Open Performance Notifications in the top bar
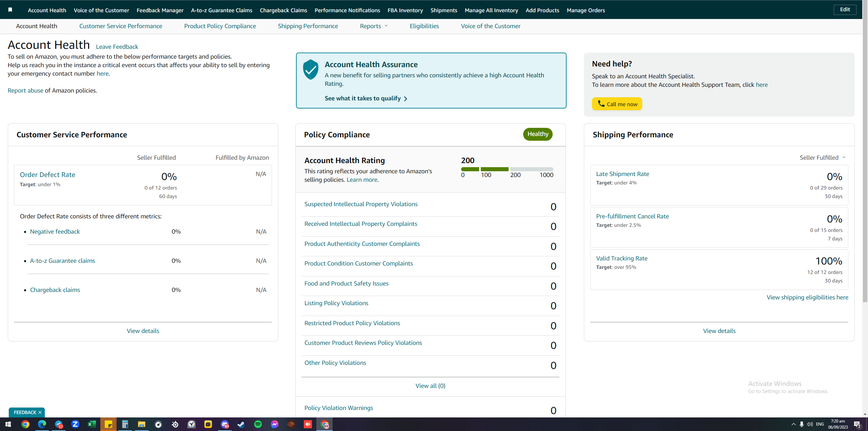The height and width of the screenshot is (431, 868). 347,10
